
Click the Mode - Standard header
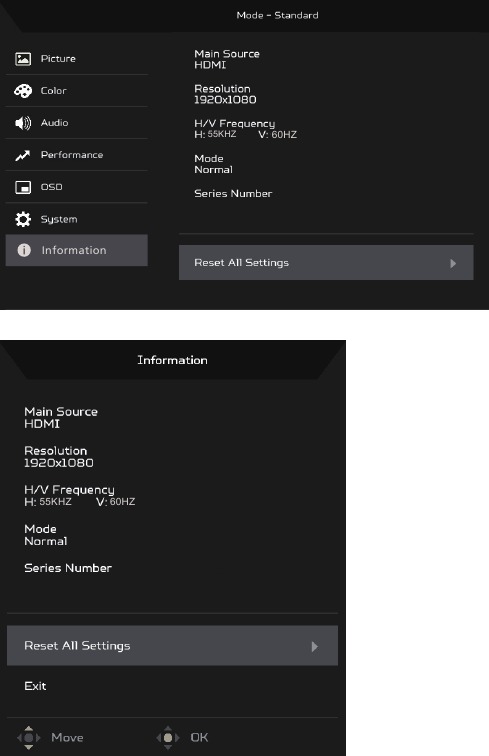(277, 15)
